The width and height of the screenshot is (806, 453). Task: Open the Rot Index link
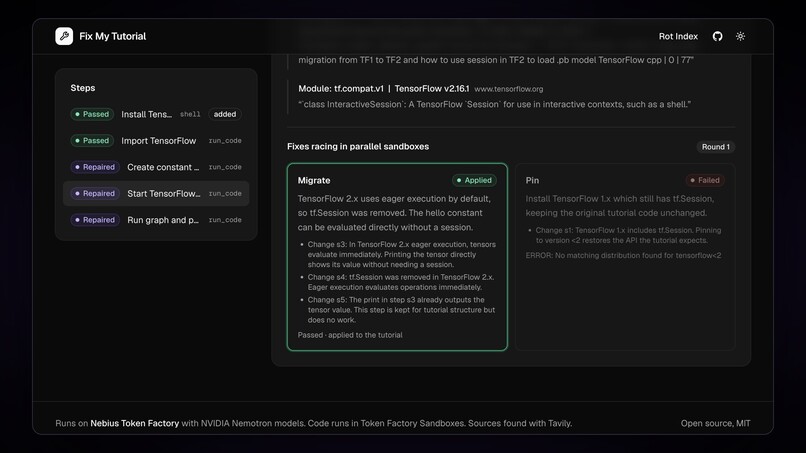[x=678, y=37]
